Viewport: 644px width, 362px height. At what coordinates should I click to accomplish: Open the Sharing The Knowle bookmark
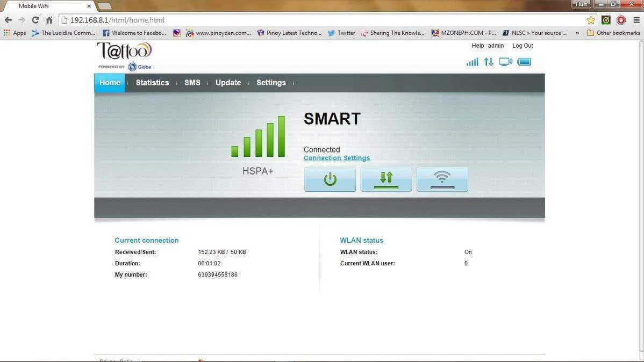click(x=392, y=33)
